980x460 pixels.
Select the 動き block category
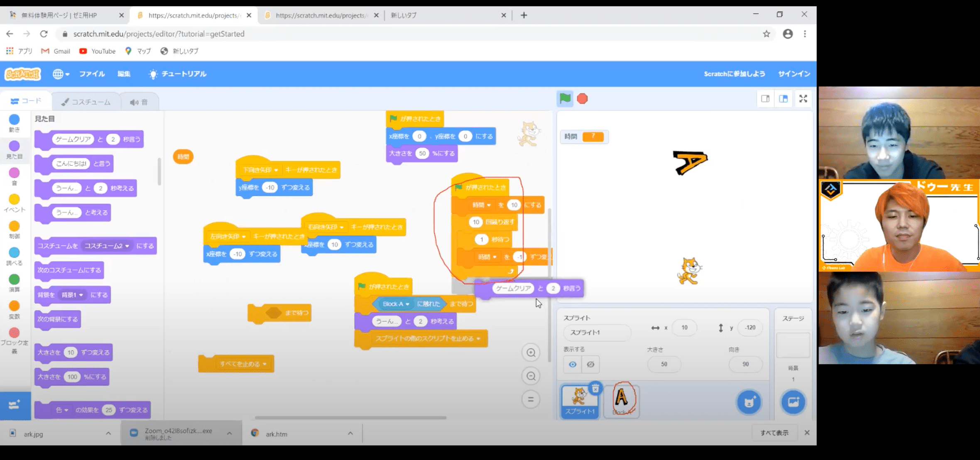click(x=14, y=123)
